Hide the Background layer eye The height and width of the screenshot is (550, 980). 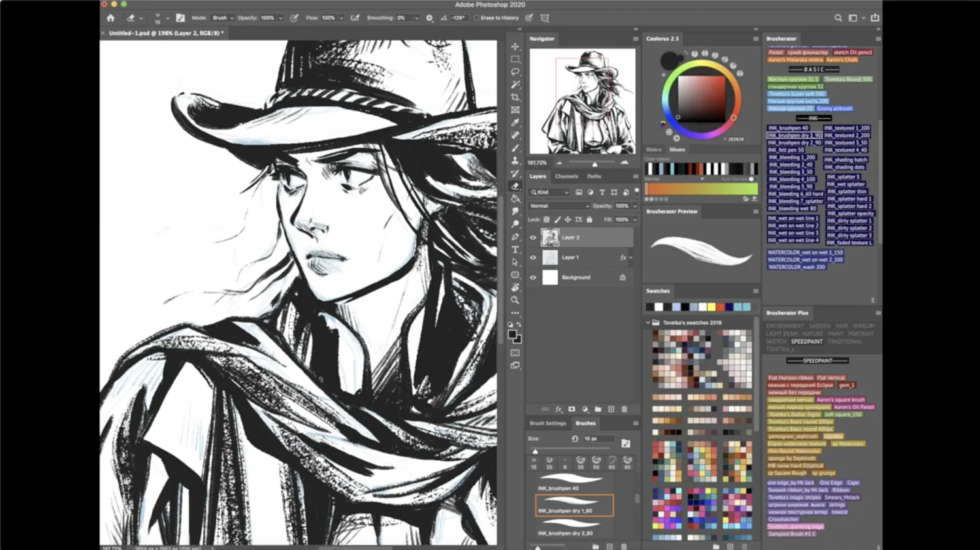[x=533, y=278]
